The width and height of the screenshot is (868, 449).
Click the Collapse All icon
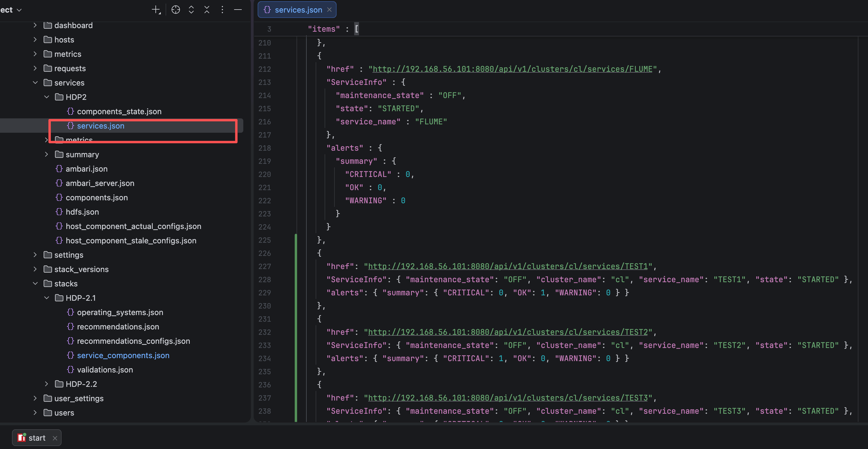click(x=207, y=10)
